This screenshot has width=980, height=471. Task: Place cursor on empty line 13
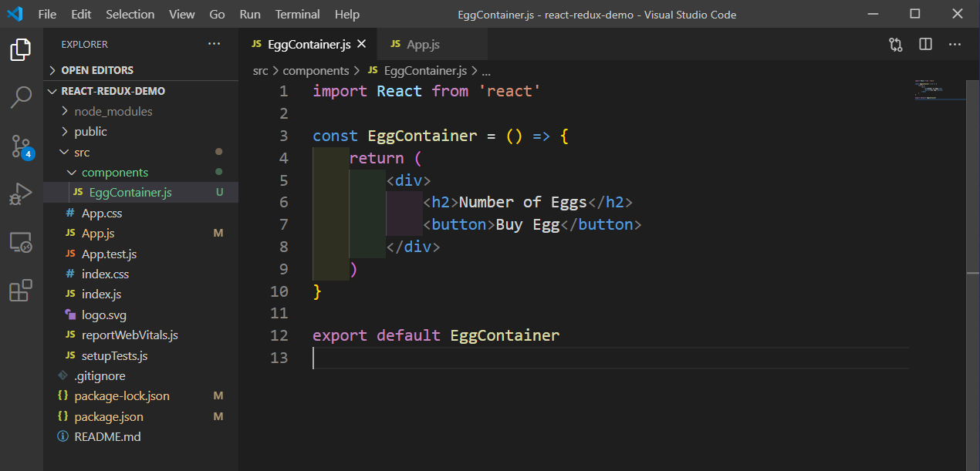[610, 358]
